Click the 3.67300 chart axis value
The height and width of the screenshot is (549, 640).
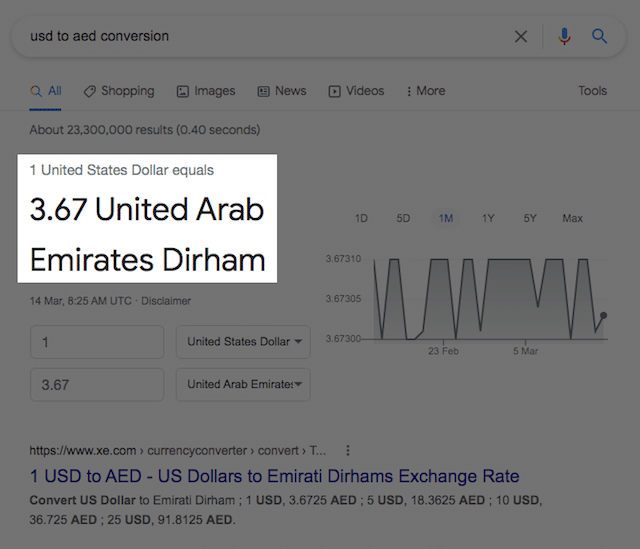[343, 339]
